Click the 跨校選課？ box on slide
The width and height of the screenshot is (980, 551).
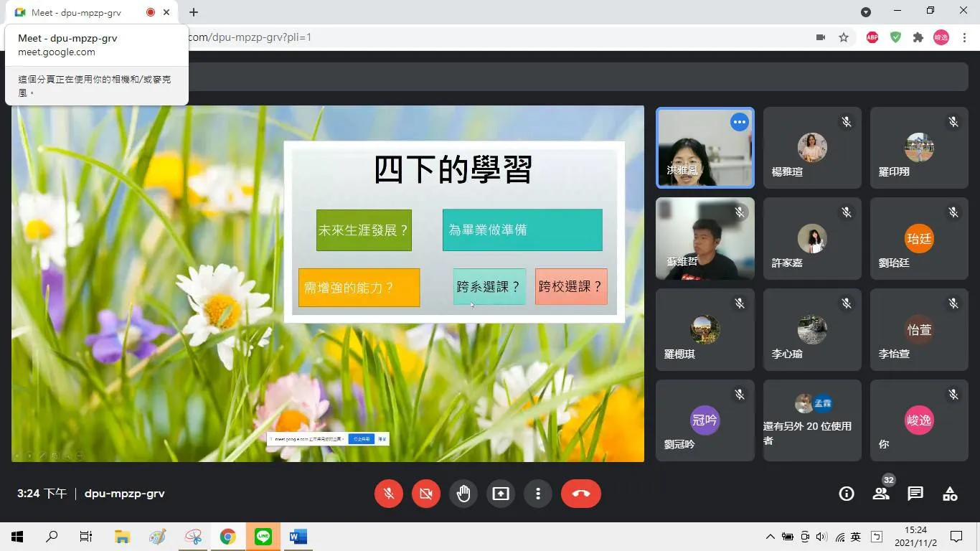571,286
